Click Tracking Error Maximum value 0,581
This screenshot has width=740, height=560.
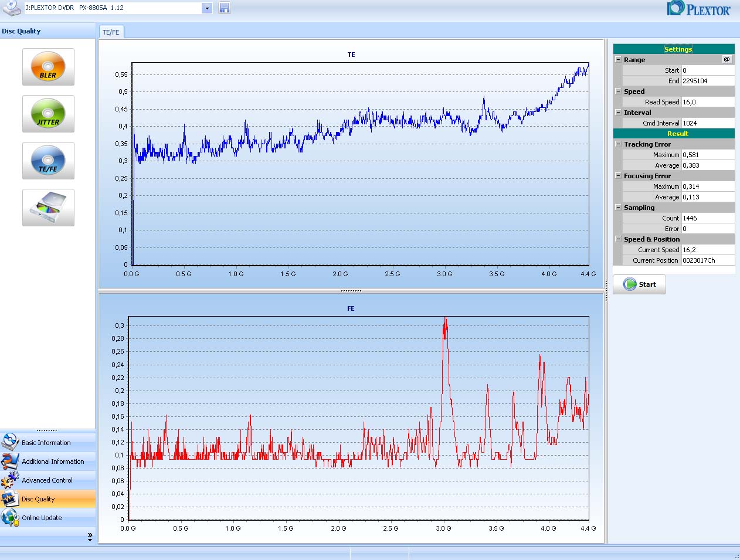708,155
